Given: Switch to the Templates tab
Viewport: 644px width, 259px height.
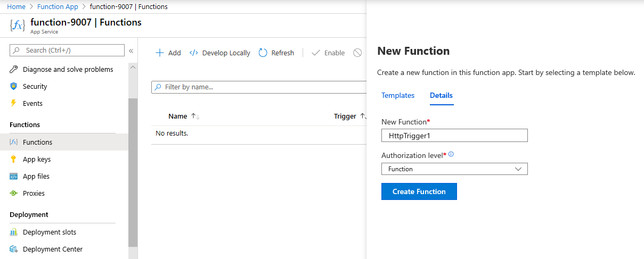Looking at the screenshot, I should (x=398, y=95).
